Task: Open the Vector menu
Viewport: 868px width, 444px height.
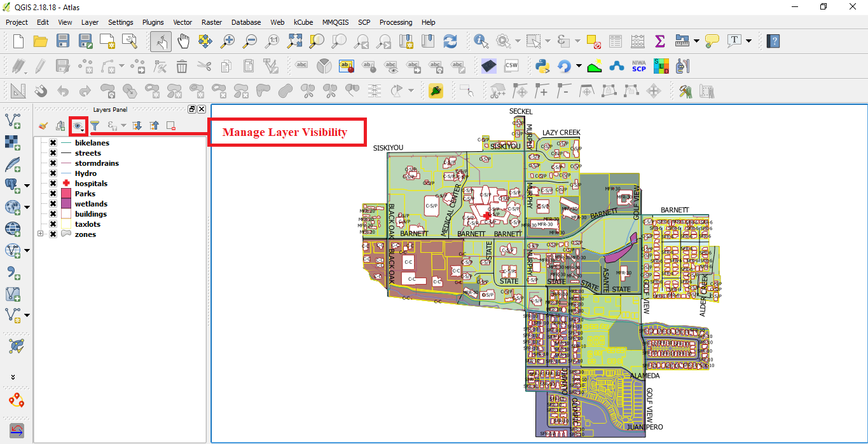Action: point(183,22)
